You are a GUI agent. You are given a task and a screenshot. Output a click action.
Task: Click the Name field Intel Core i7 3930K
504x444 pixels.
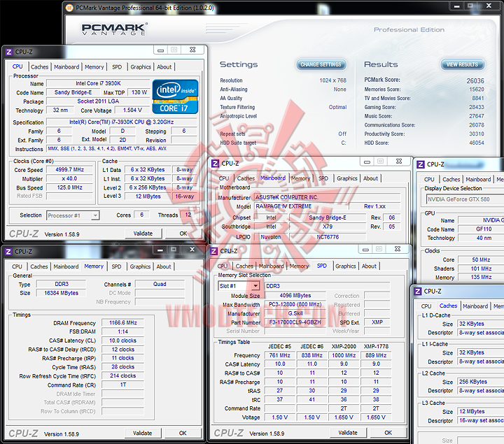[x=98, y=83]
